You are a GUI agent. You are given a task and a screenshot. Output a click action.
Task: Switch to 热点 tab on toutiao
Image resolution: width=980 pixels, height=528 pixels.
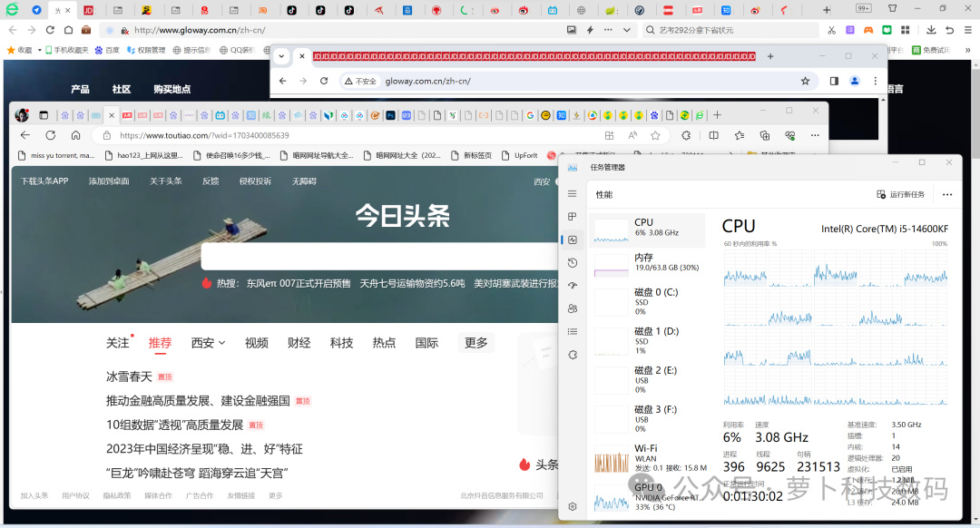click(x=384, y=343)
